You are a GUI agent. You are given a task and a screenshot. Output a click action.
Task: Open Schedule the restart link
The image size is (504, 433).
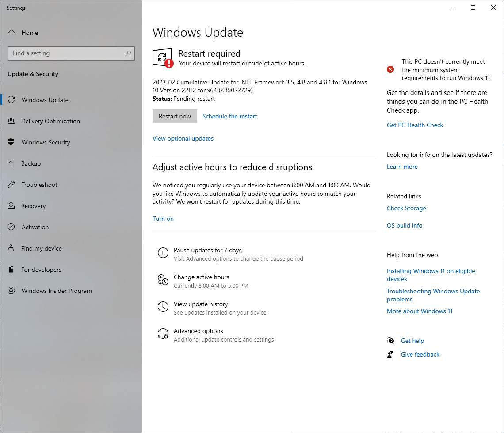pos(229,116)
